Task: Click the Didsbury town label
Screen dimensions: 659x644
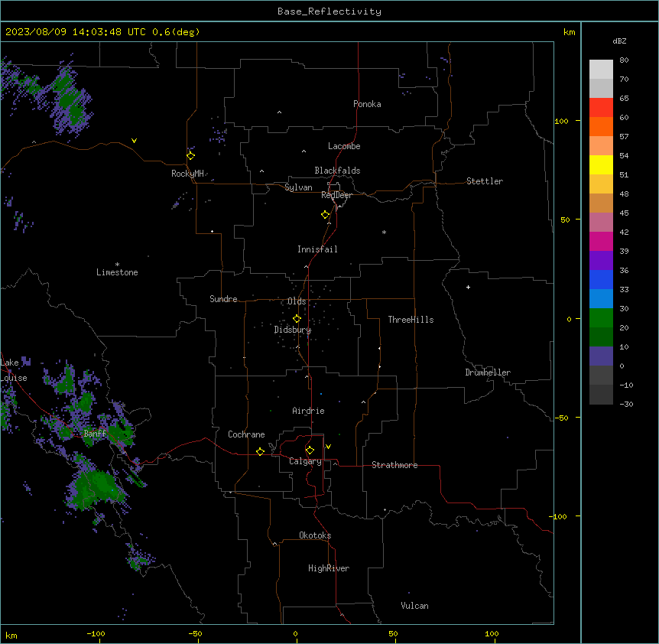Action: pos(293,330)
